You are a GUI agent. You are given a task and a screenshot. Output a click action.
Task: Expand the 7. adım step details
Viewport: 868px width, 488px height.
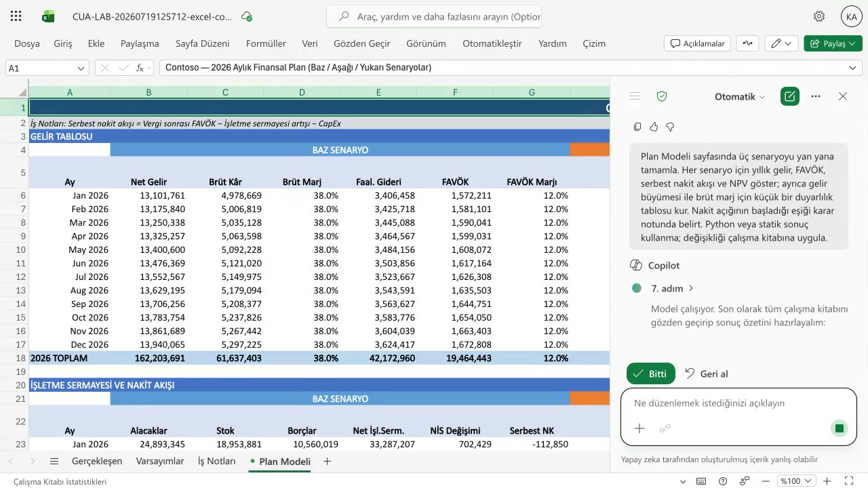click(672, 288)
